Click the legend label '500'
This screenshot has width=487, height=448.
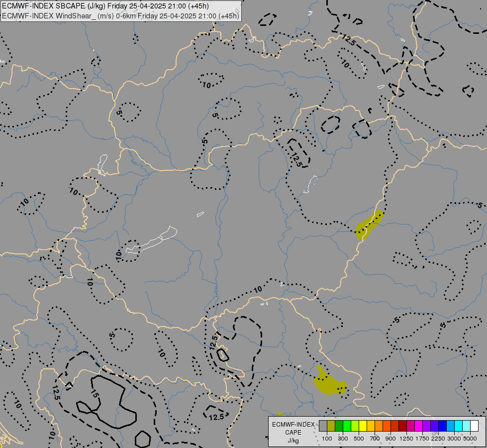(x=359, y=439)
